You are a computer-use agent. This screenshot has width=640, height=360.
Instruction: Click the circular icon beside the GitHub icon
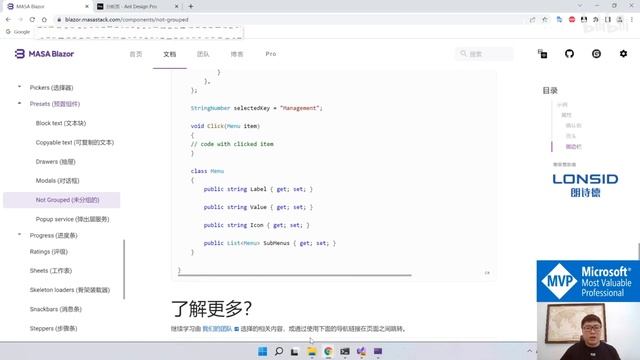coord(596,53)
